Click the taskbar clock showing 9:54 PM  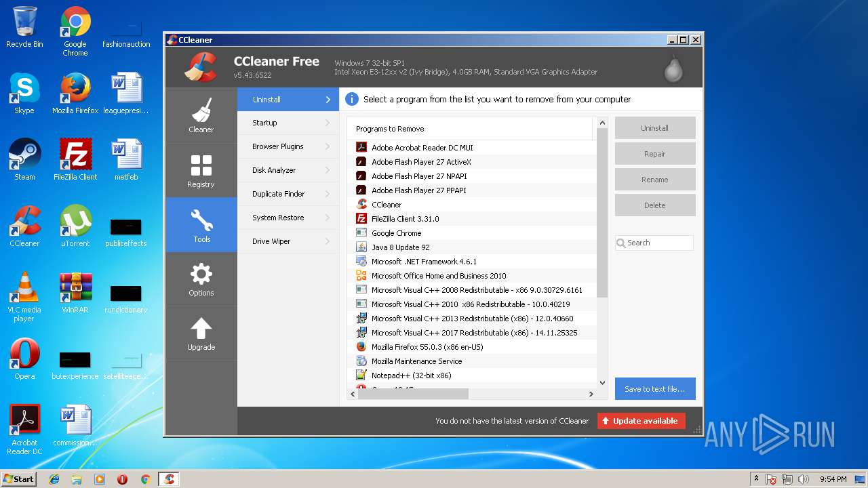click(833, 479)
